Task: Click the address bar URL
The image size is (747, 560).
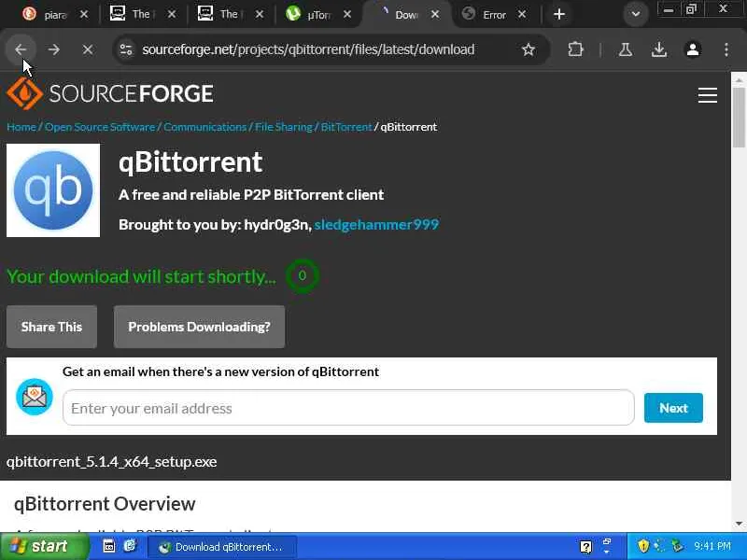Action: point(308,49)
